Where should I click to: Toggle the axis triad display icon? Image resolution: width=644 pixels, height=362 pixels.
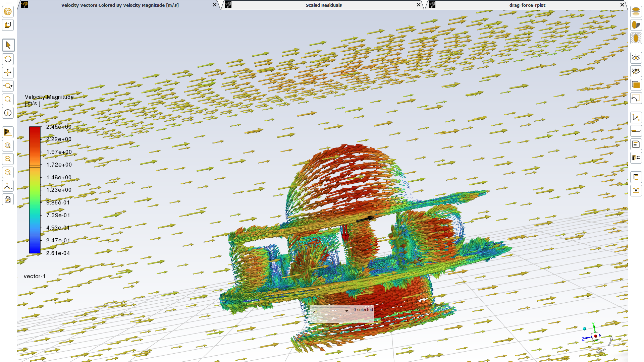pyautogui.click(x=636, y=117)
